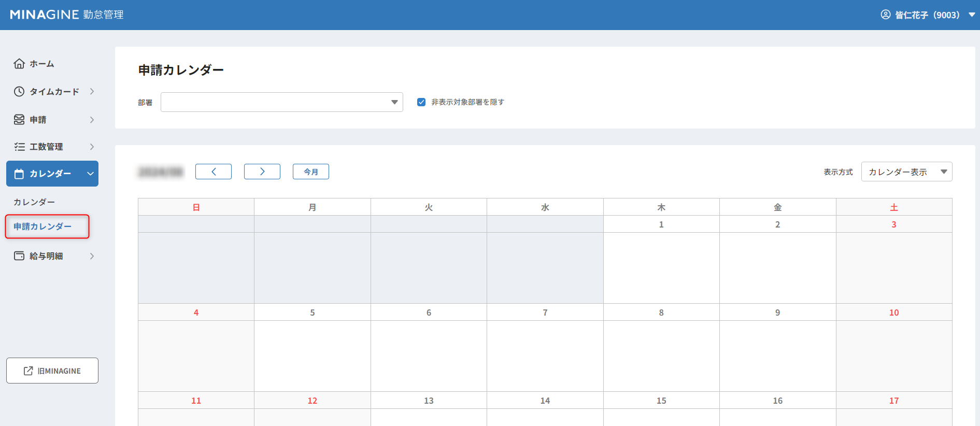Screen dimensions: 980x426
Task: Click the user profile icon in header
Action: 886,15
